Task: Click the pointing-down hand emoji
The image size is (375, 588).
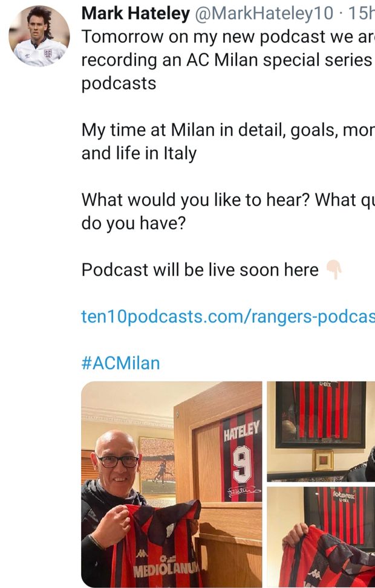Action: click(x=334, y=270)
